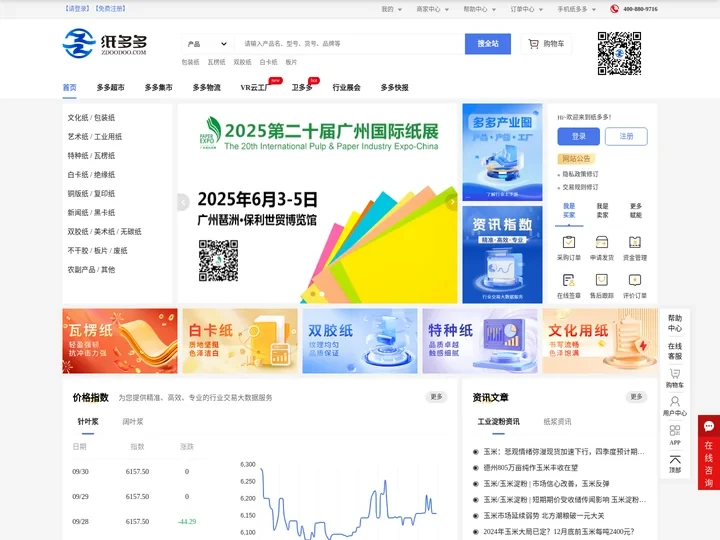Expand the 手机纸多多 dropdown
Image resolution: width=720 pixels, height=540 pixels.
[x=577, y=9]
